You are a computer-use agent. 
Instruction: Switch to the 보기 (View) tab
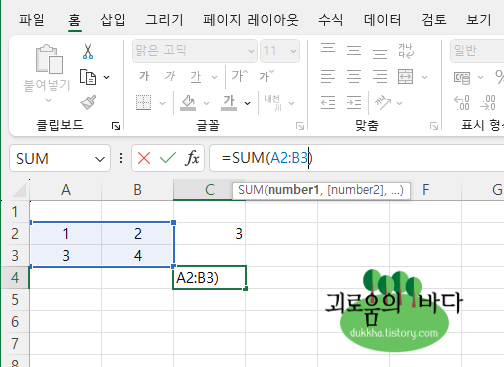pos(479,19)
